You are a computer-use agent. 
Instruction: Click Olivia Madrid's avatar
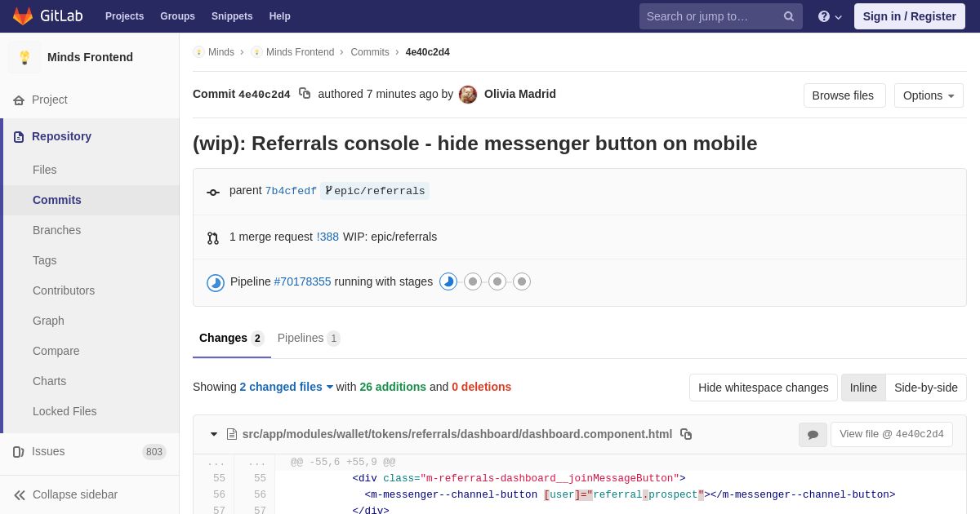(468, 95)
